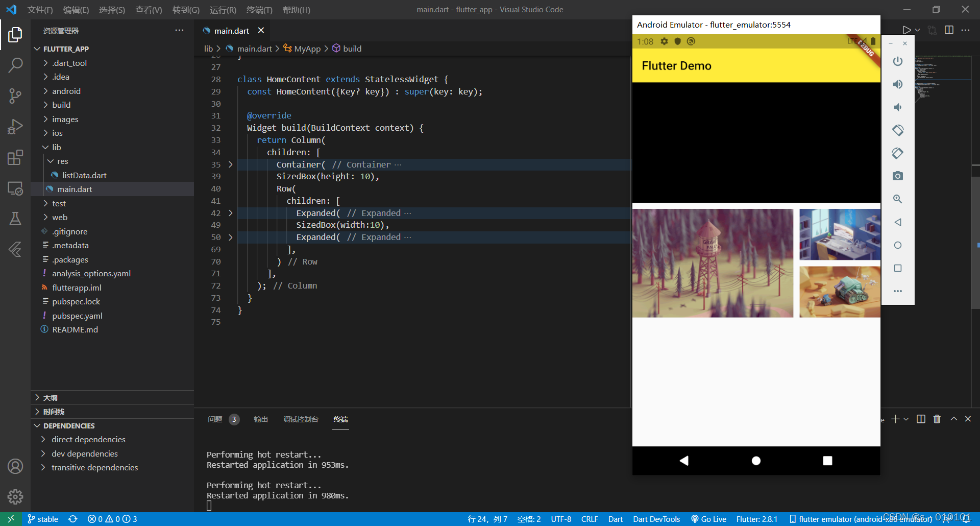The image size is (980, 526).
Task: Click the UTF-8 encoding indicator
Action: point(561,519)
